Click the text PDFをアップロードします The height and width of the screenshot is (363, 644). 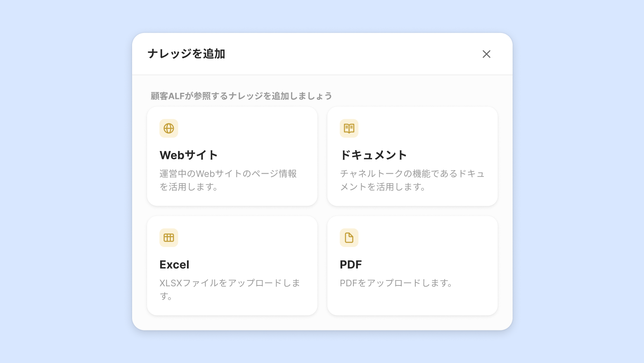click(x=396, y=283)
